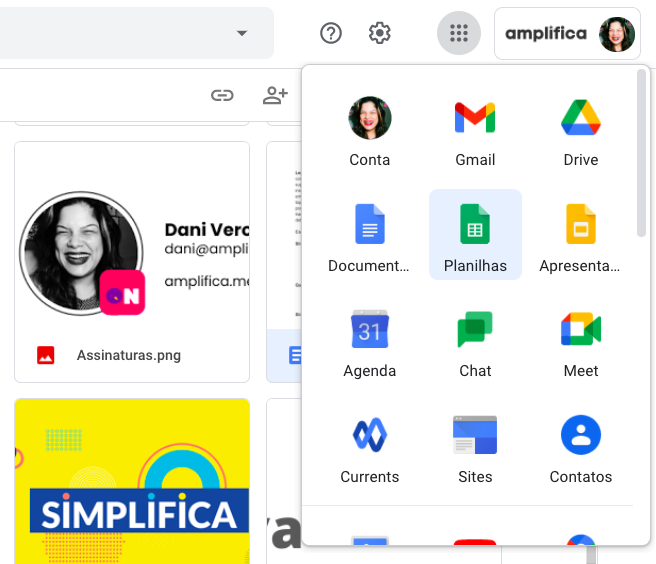Open Conta in apps menu
Image resolution: width=656 pixels, height=564 pixels.
369,131
